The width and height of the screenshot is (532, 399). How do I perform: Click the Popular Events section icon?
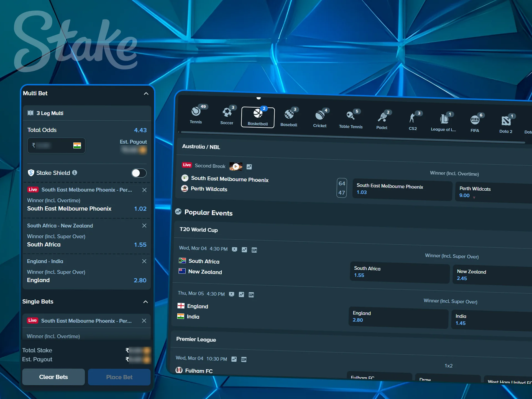click(x=178, y=212)
